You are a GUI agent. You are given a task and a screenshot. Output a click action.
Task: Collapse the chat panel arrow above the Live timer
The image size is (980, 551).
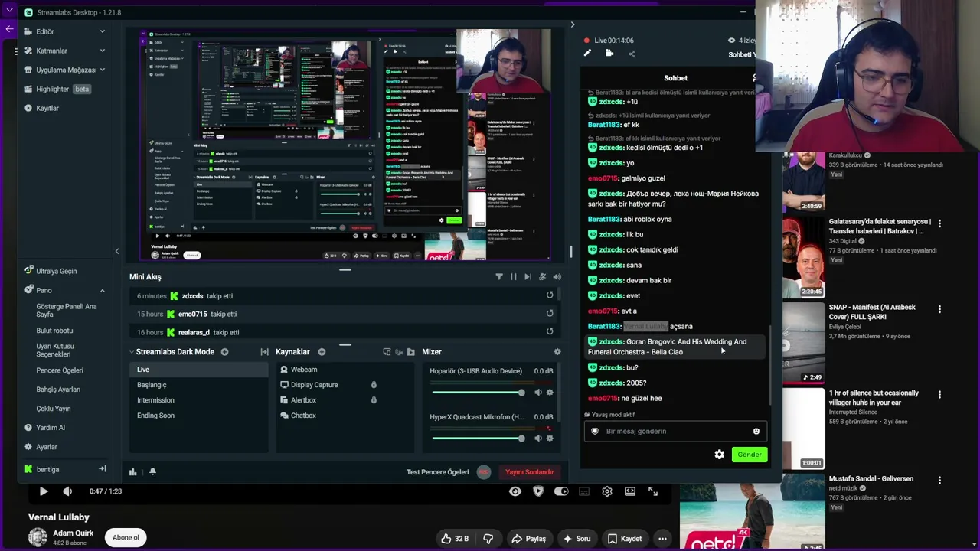pyautogui.click(x=572, y=24)
